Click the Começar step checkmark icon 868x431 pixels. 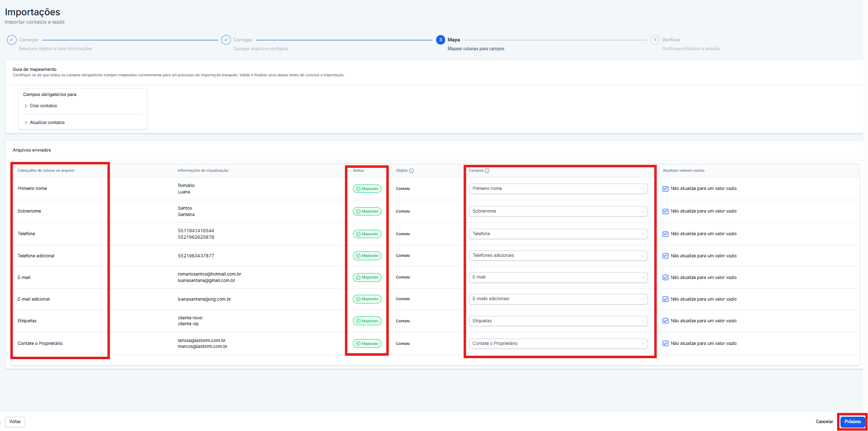pos(12,40)
